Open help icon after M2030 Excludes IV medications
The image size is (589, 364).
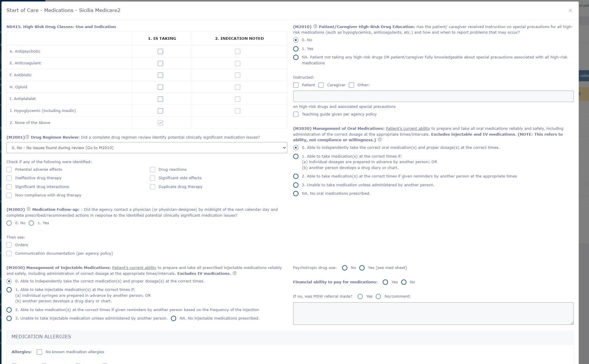pyautogui.click(x=235, y=273)
